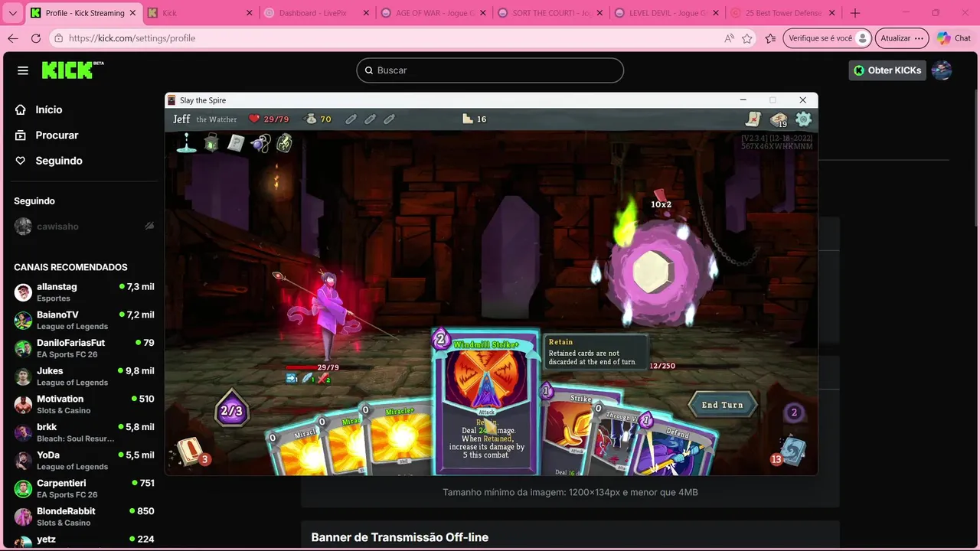Screen dimensions: 980x551
Task: Add page to favorites star icon
Action: coord(747,38)
